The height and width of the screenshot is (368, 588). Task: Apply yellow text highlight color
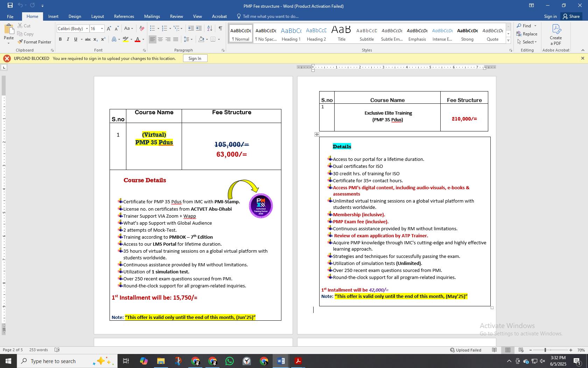126,39
